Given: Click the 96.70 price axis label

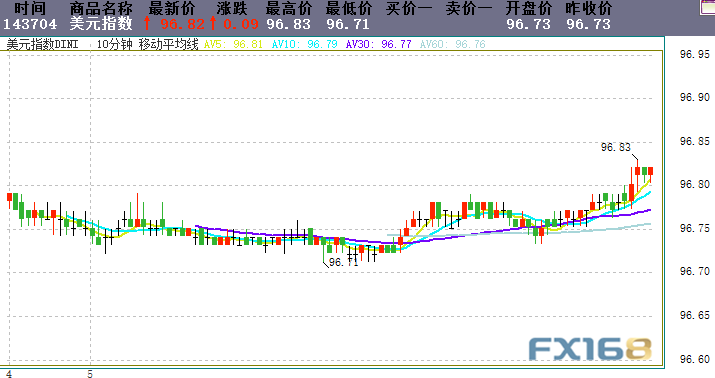Looking at the screenshot, I should point(695,272).
